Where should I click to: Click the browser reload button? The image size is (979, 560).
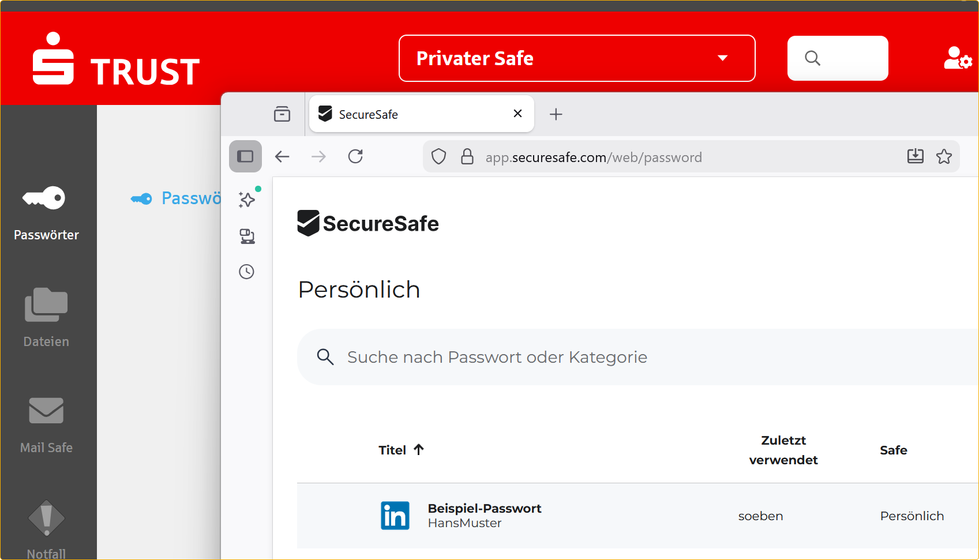355,156
